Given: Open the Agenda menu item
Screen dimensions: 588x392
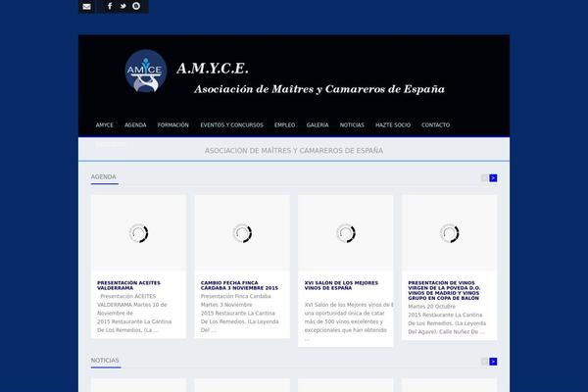Looking at the screenshot, I should click(135, 124).
